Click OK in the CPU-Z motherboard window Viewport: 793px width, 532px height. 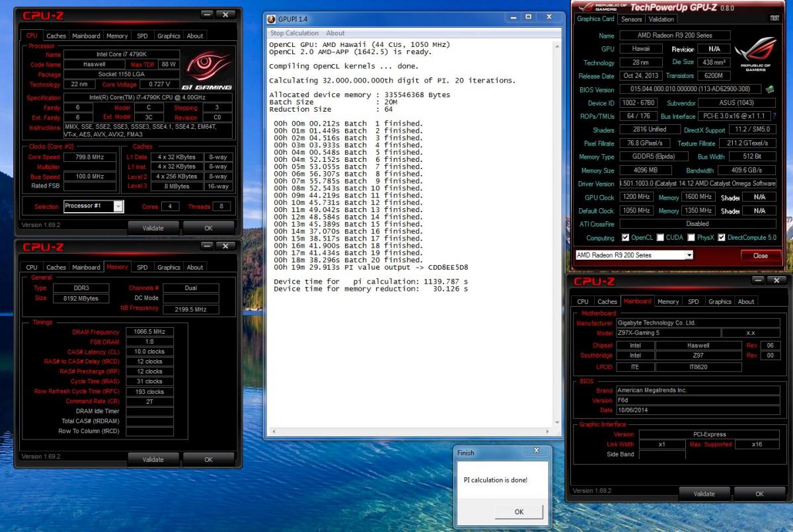(759, 494)
